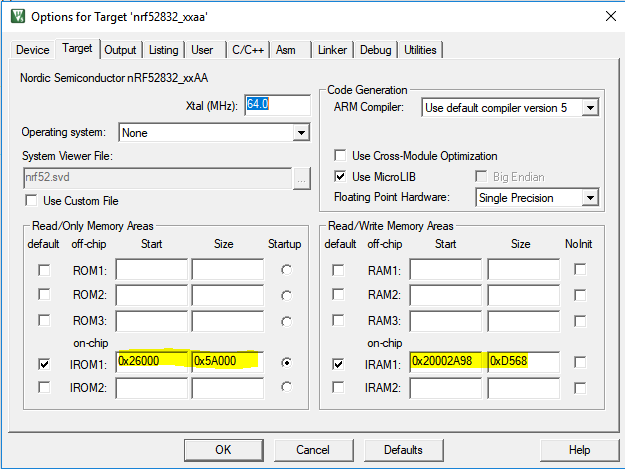Go to the User tab
Viewport: 625px width, 469px height.
pos(202,50)
